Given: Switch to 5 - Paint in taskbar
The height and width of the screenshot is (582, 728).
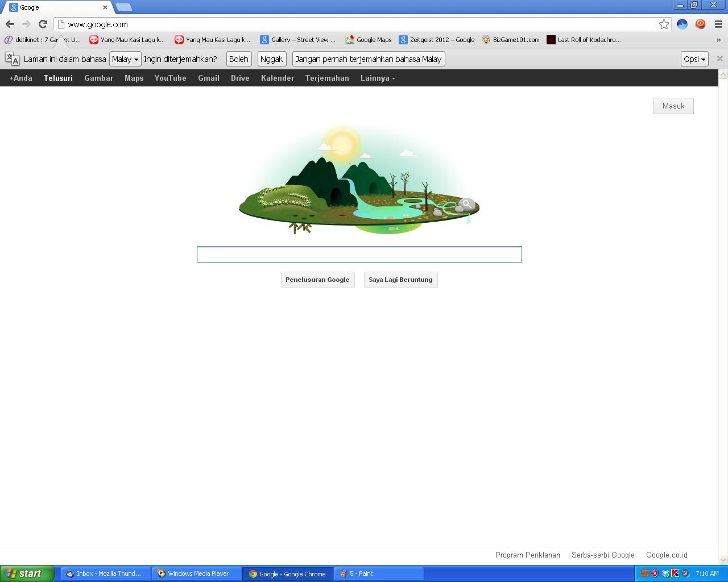Looking at the screenshot, I should tap(379, 573).
